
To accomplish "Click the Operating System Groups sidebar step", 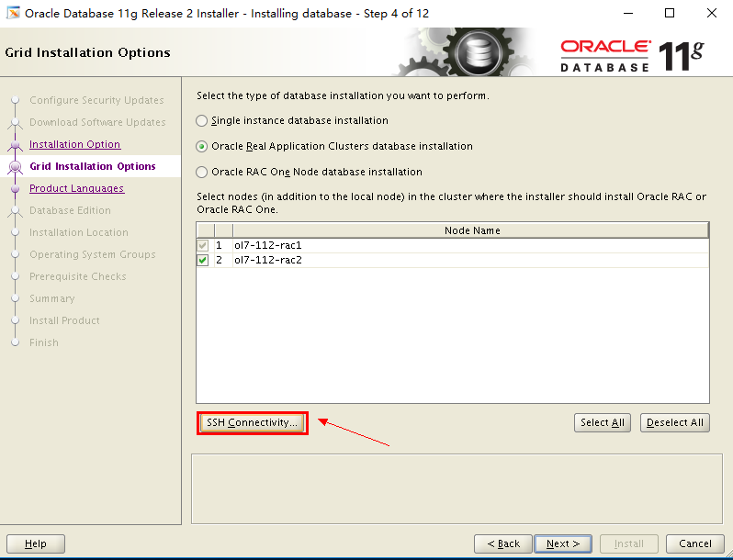I will click(93, 254).
